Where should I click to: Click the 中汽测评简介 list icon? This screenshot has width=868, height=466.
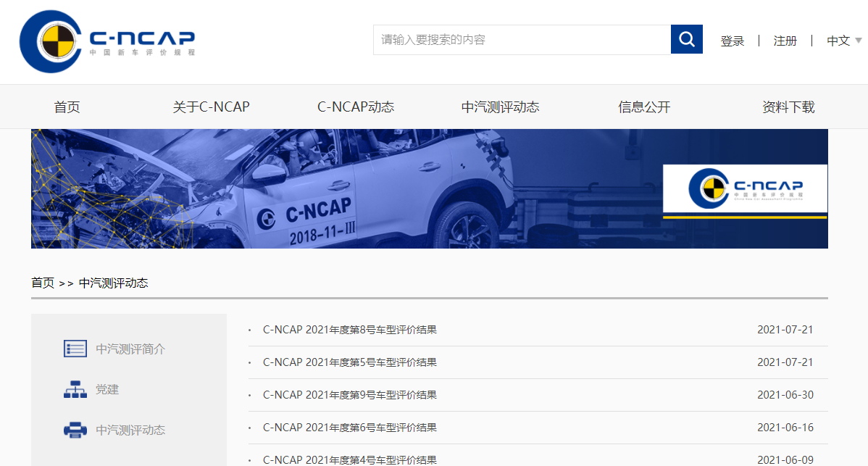pyautogui.click(x=75, y=349)
